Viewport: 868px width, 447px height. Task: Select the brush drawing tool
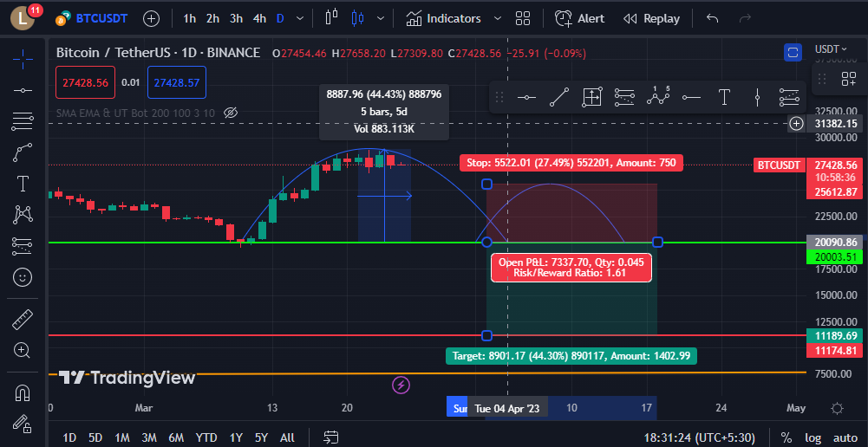tap(23, 152)
